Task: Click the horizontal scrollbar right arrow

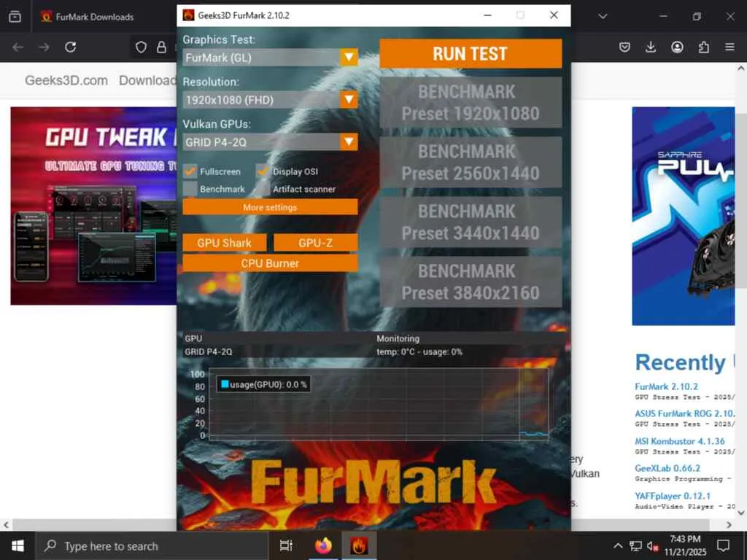Action: tap(729, 525)
